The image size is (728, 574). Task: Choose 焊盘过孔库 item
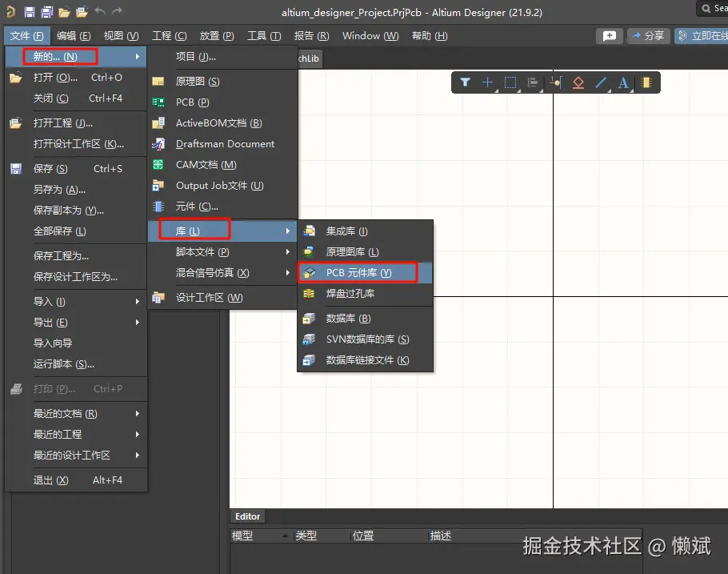(x=365, y=294)
